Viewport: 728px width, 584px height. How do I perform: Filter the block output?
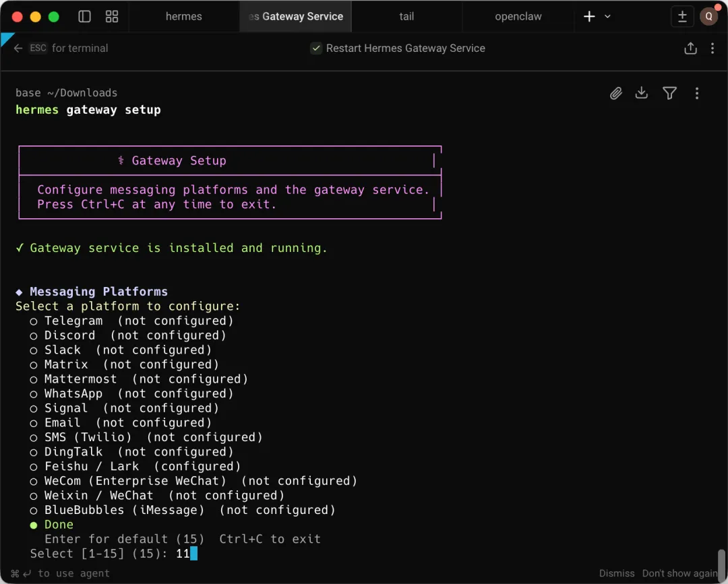pyautogui.click(x=669, y=93)
